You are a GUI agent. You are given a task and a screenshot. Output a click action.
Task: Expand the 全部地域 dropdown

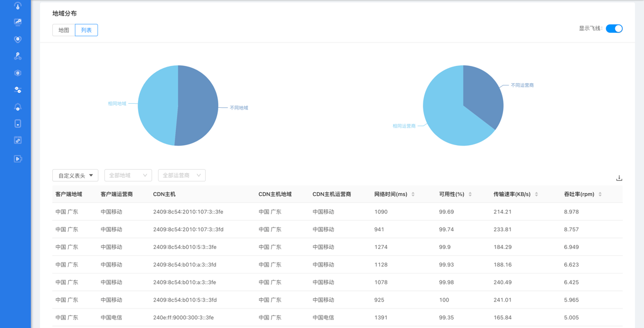128,175
